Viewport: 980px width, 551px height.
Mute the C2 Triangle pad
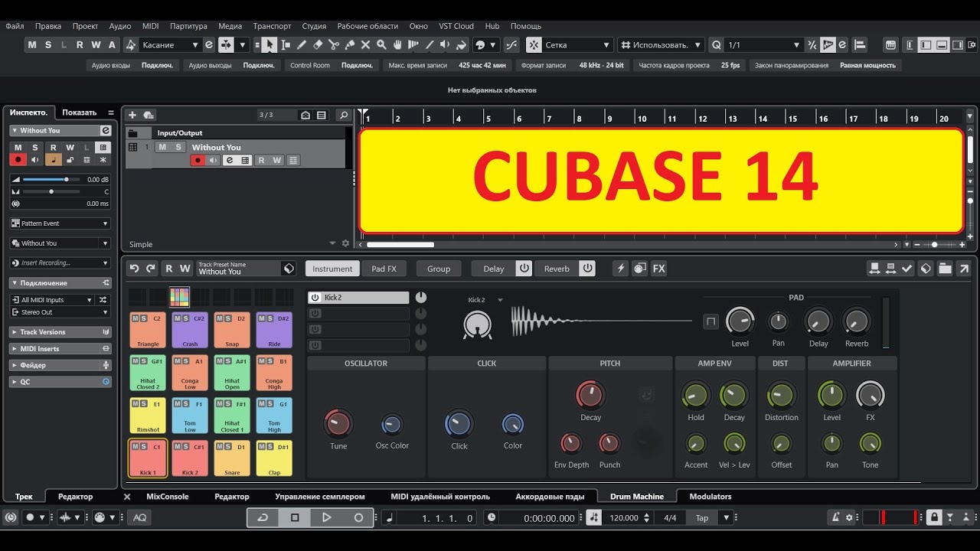(x=136, y=318)
